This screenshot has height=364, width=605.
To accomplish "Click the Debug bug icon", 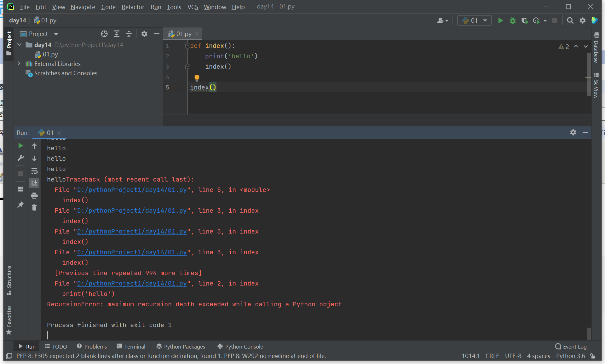I will click(513, 21).
